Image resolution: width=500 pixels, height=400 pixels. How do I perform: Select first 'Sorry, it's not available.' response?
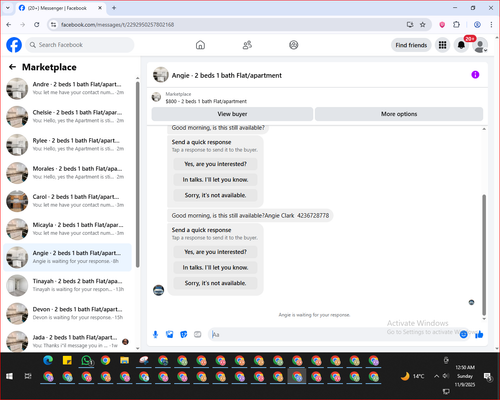coord(215,195)
